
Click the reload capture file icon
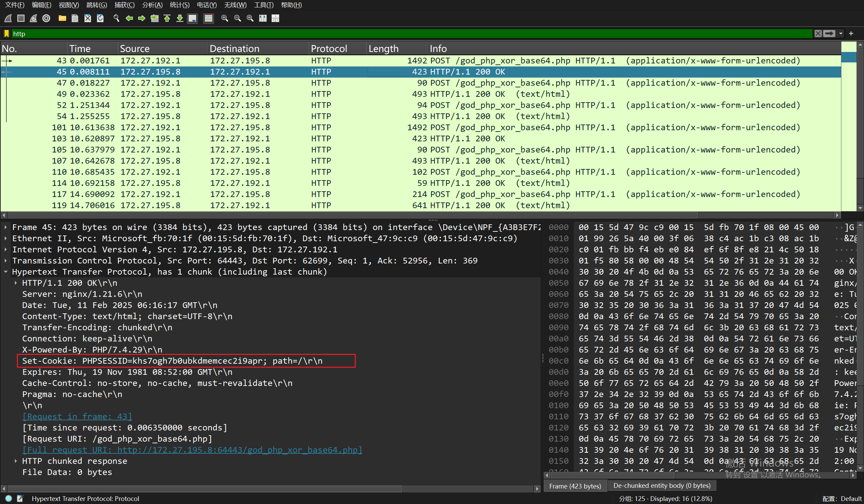(x=100, y=18)
